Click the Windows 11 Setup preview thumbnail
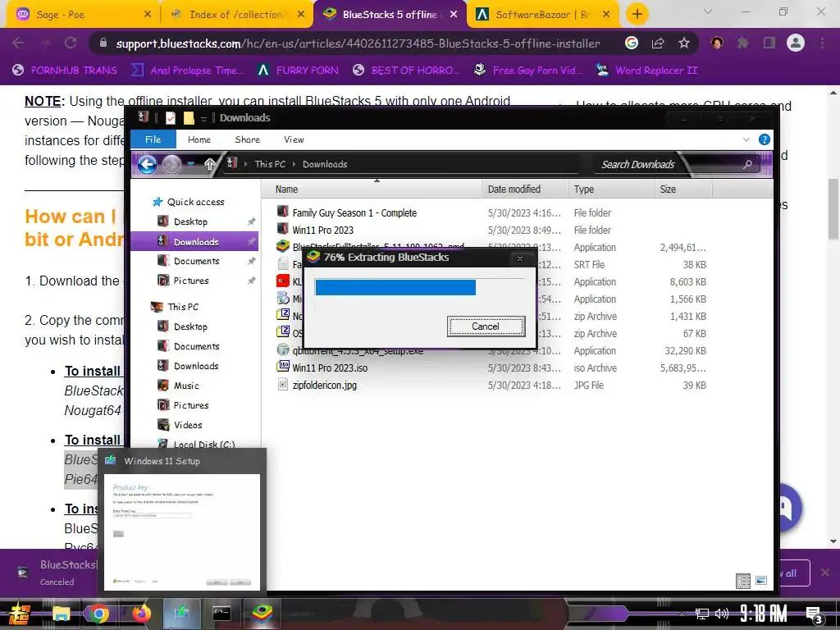The height and width of the screenshot is (630, 840). click(x=182, y=532)
